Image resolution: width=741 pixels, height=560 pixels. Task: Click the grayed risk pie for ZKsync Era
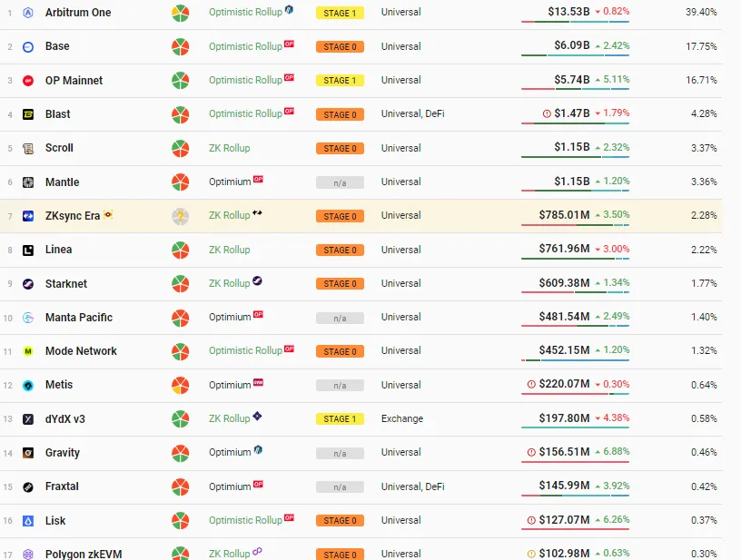point(180,216)
